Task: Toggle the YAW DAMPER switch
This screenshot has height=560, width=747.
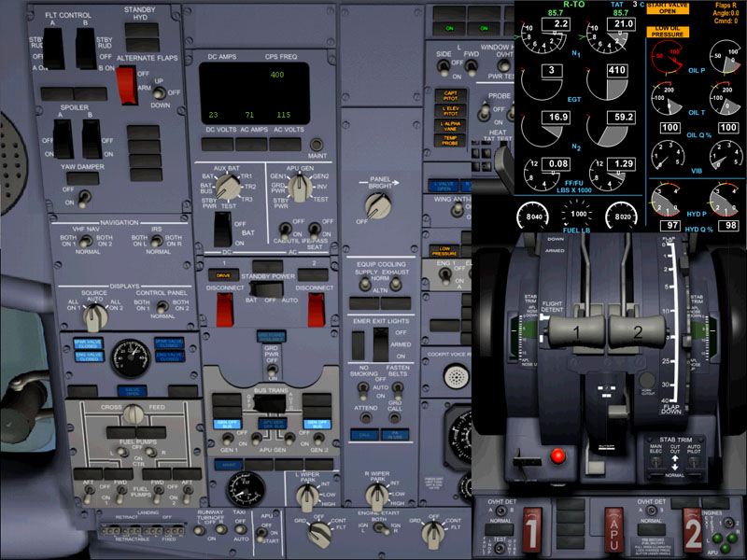Action: [84, 199]
